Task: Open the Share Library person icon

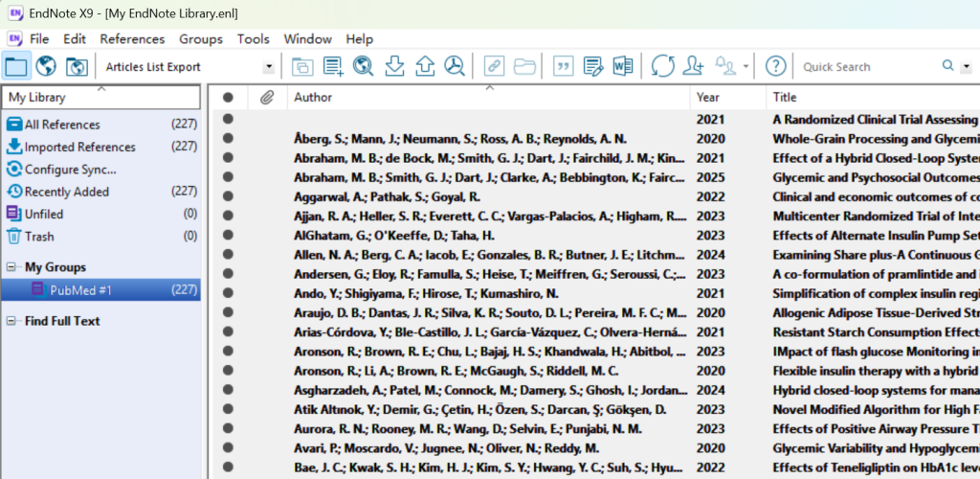Action: (x=694, y=66)
